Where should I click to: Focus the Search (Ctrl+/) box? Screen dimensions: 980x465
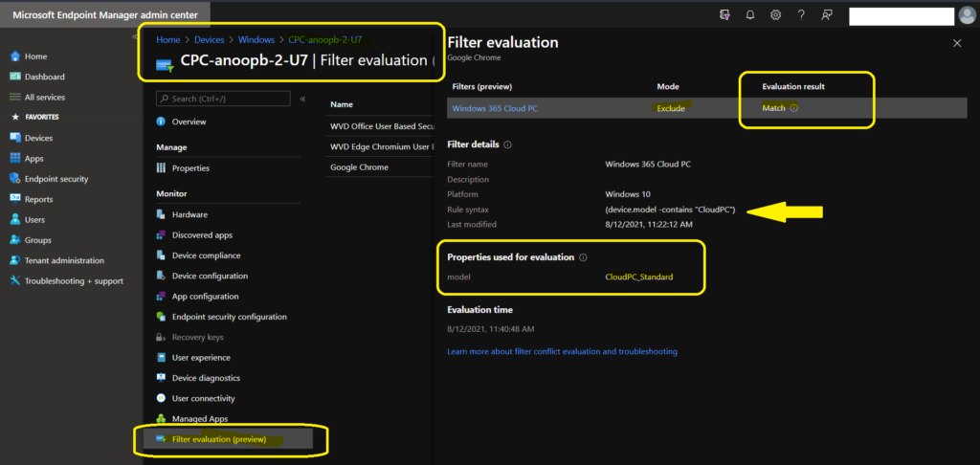click(223, 99)
